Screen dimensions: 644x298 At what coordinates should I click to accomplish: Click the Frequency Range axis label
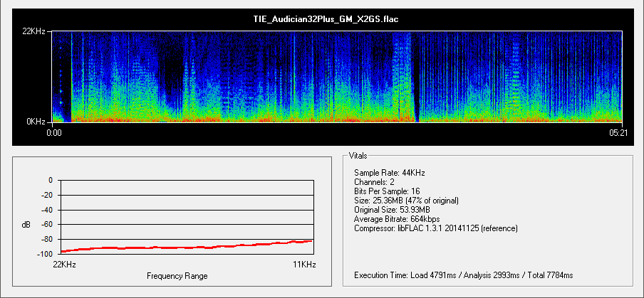coord(177,276)
